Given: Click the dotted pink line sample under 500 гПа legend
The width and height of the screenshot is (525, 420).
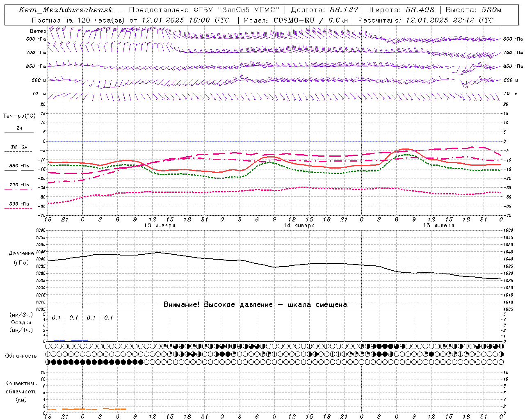Looking at the screenshot, I should click(x=18, y=208).
